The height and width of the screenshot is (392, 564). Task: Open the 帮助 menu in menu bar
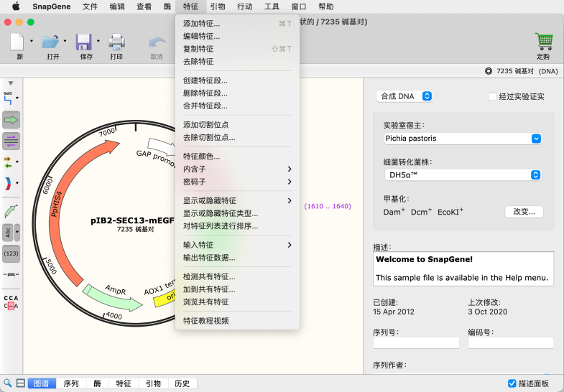(x=326, y=6)
